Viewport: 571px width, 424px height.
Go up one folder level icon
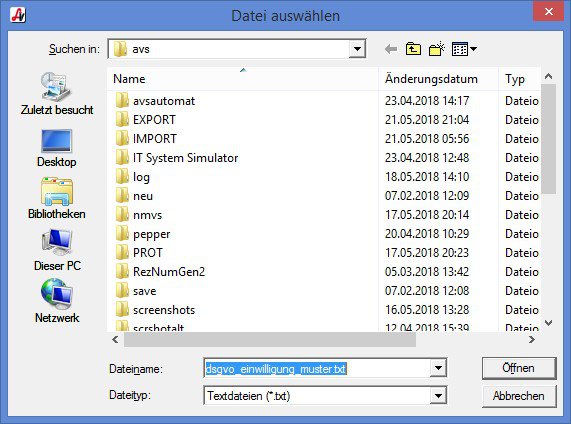(x=413, y=49)
